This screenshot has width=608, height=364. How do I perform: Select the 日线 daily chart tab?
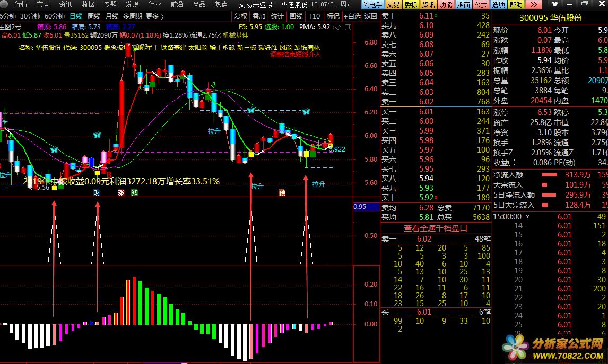76,16
